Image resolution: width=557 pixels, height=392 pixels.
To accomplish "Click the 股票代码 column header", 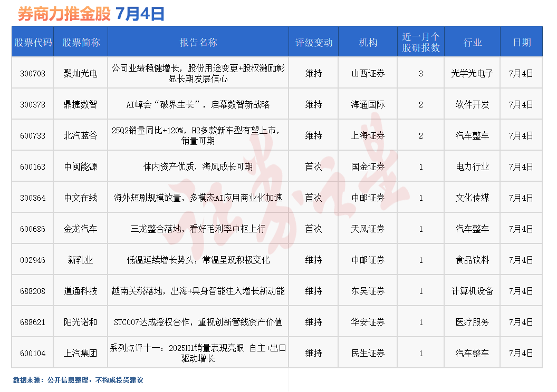I will tap(33, 43).
